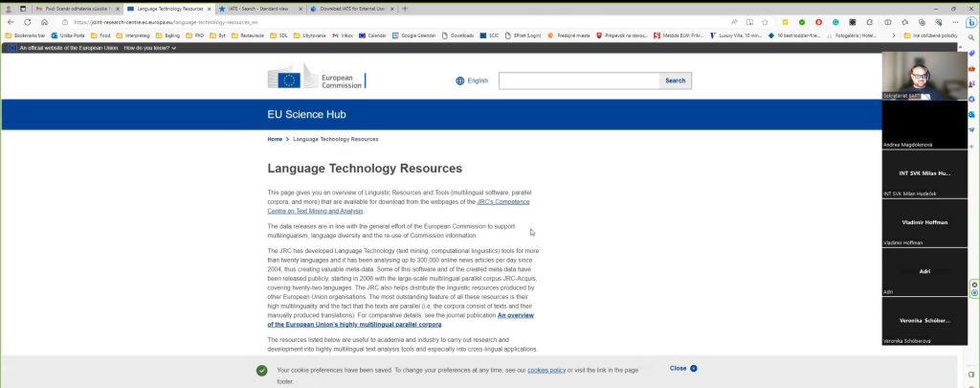Open the cookies policy link
The height and width of the screenshot is (388, 980).
pos(546,371)
